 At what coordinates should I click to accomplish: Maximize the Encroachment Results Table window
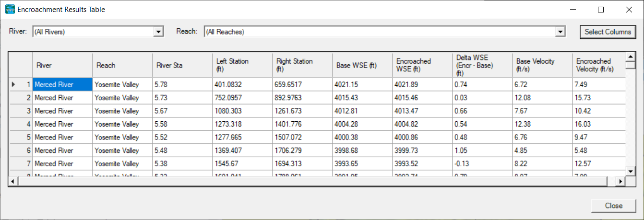601,9
